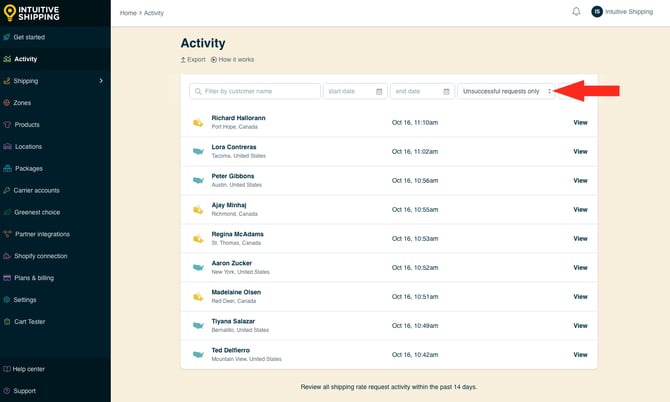The image size is (670, 402).
Task: Click the Packages box icon
Action: click(7, 168)
